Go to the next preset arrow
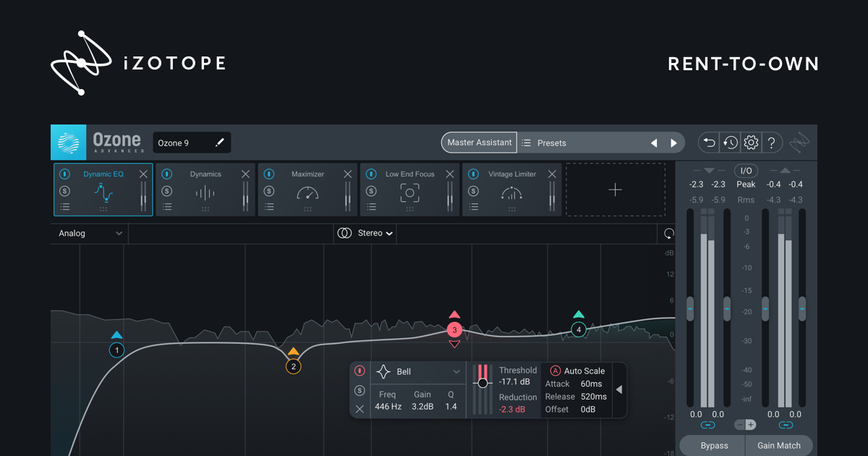 [x=673, y=143]
